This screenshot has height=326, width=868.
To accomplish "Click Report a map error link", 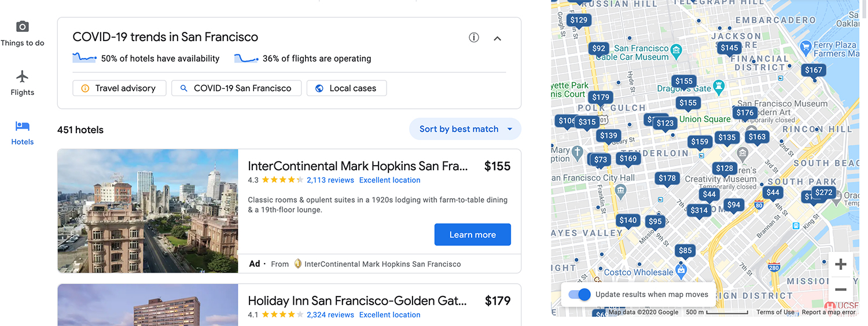I will [x=828, y=312].
